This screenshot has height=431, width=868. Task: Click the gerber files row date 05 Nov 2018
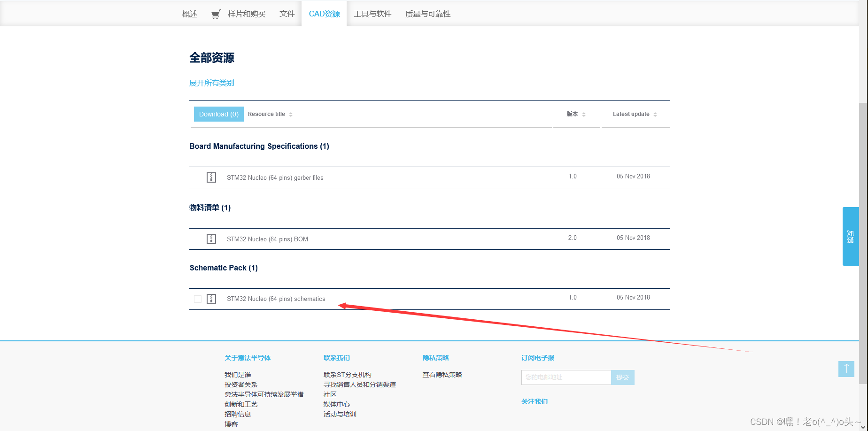click(633, 177)
